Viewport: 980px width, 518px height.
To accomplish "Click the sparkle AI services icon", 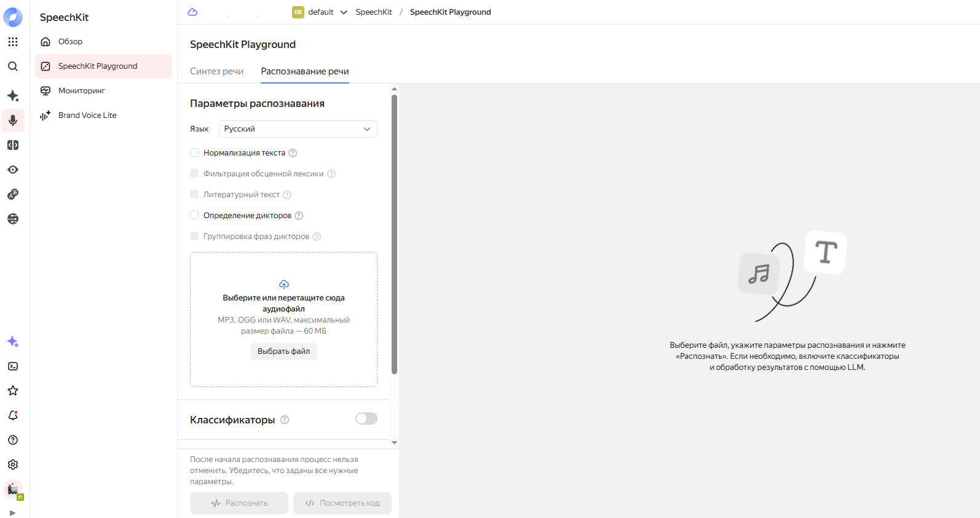I will click(13, 96).
